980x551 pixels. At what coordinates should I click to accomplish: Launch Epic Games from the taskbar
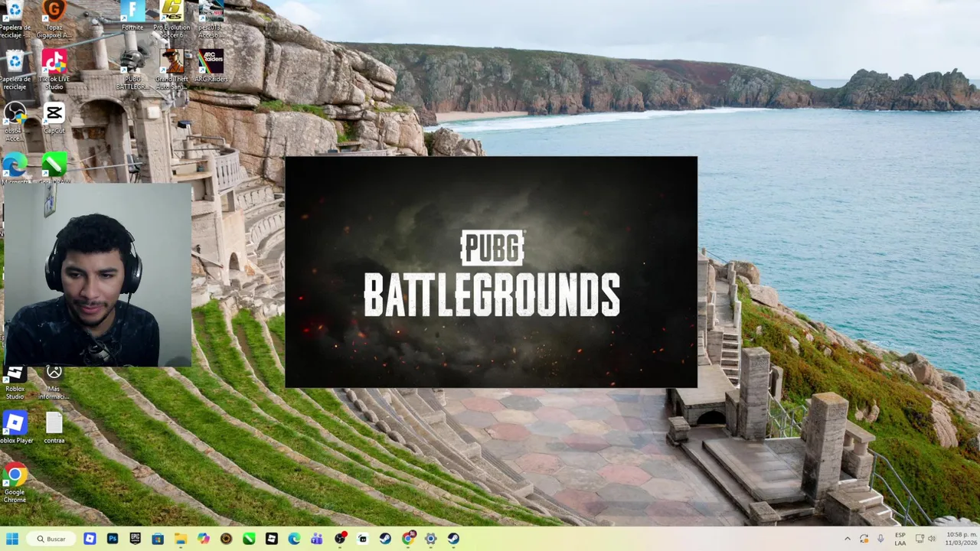point(135,539)
